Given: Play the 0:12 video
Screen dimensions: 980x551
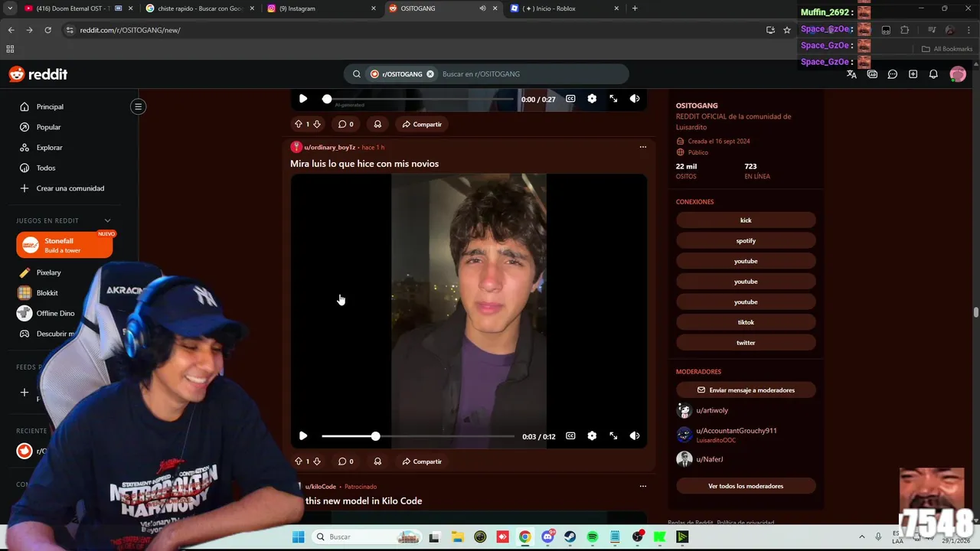Looking at the screenshot, I should [x=303, y=435].
